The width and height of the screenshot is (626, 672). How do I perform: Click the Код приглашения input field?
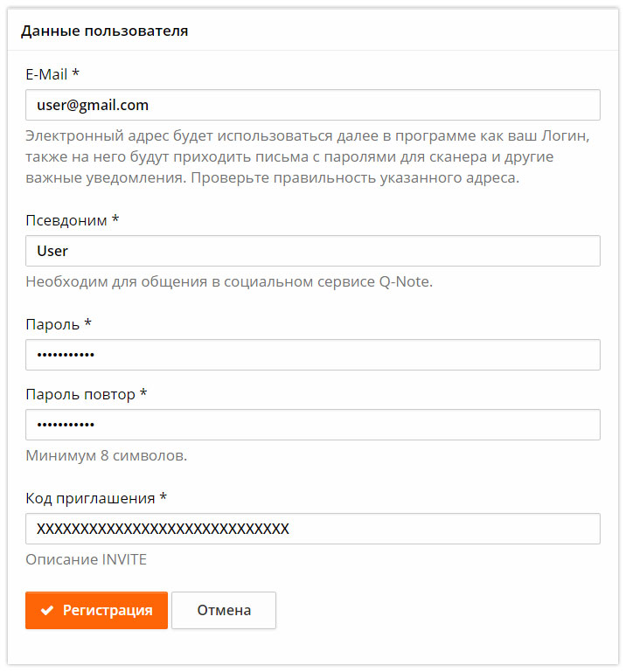[312, 529]
